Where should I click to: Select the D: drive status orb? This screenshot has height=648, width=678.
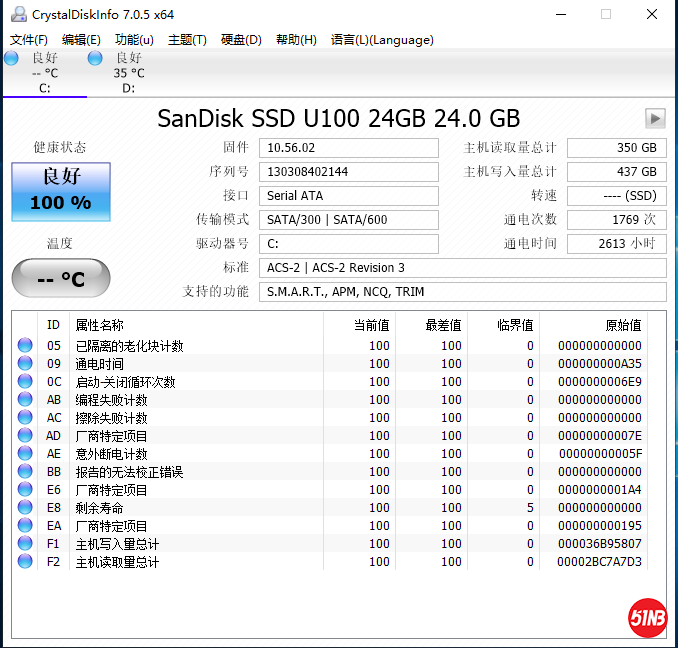pos(95,58)
